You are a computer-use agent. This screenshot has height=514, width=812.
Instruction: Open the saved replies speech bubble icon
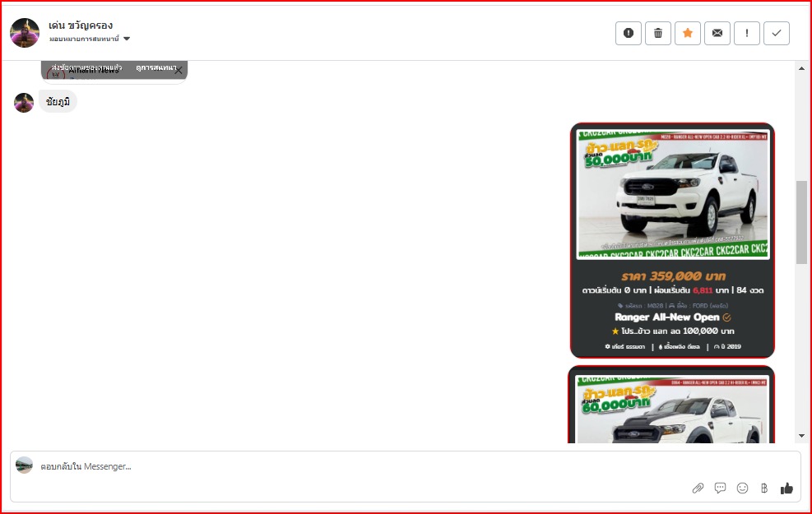(721, 489)
